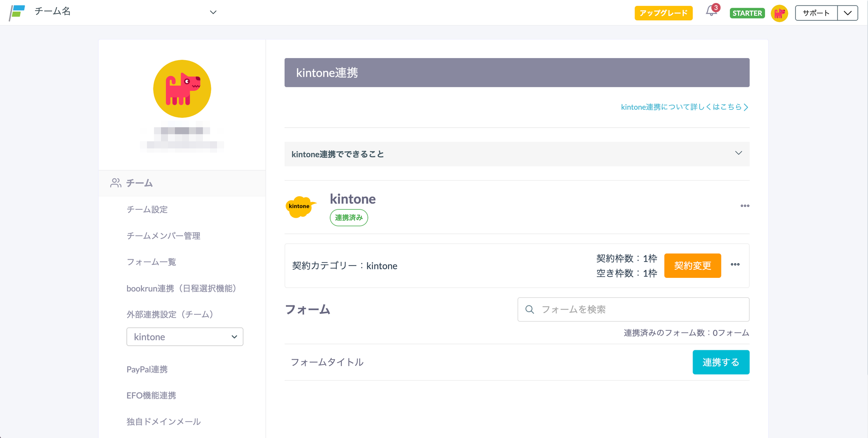Go to チーム設定 in the sidebar

[147, 209]
